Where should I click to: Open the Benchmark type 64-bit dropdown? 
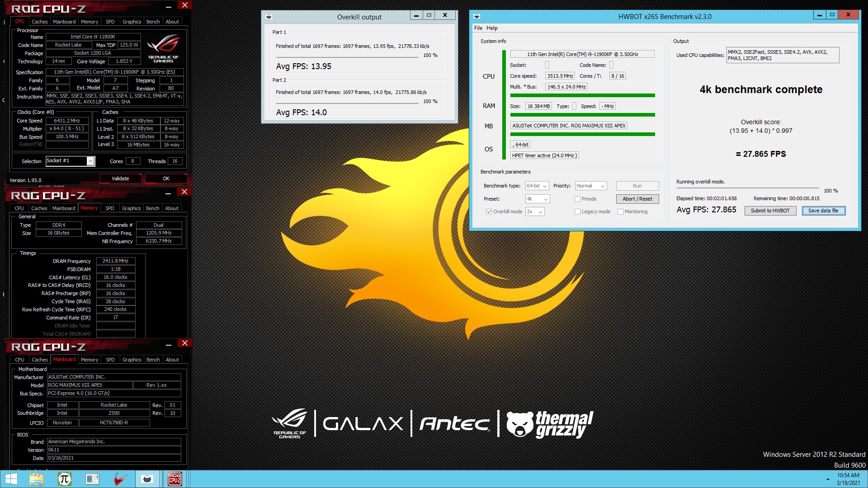pyautogui.click(x=537, y=186)
